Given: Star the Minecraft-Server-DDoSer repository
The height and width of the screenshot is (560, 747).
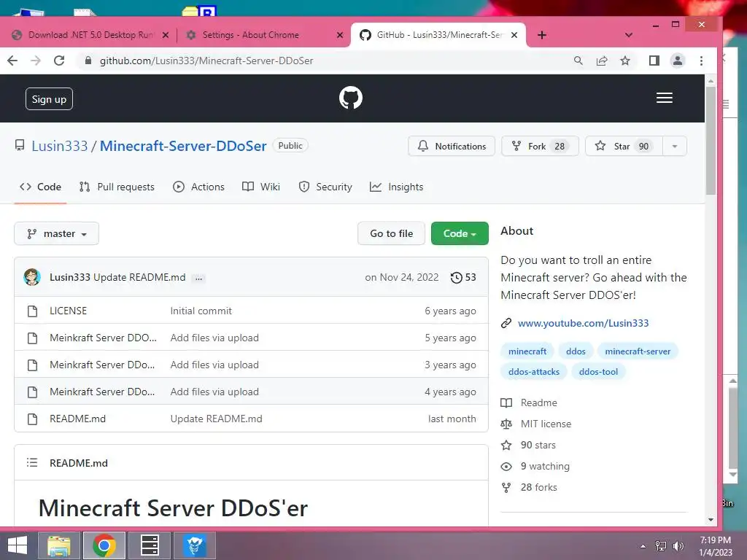Looking at the screenshot, I should point(624,146).
